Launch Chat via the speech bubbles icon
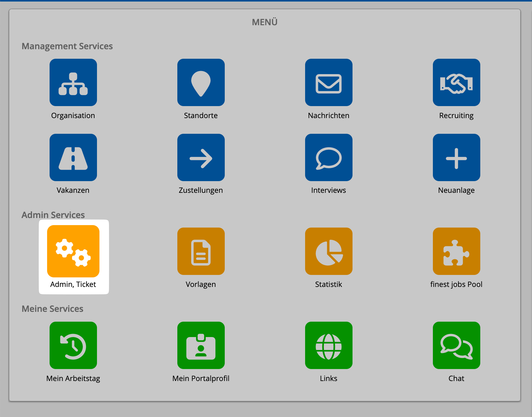 pyautogui.click(x=456, y=345)
